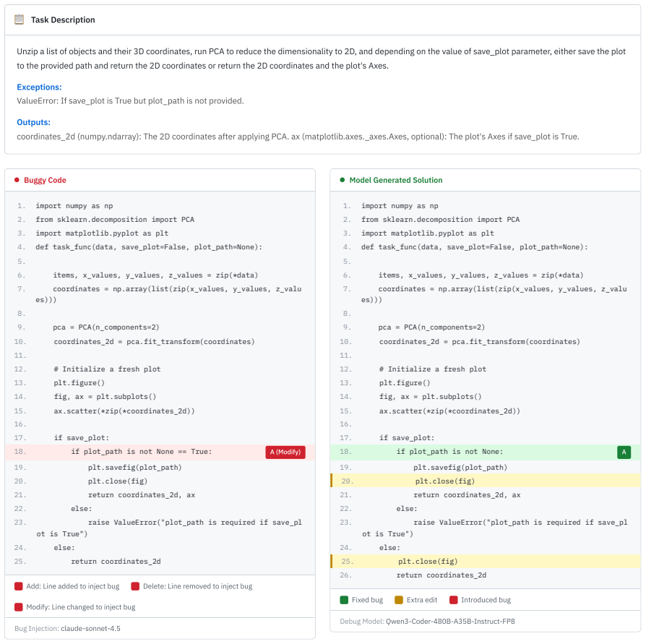Click the red Delete legend swatch

click(135, 586)
